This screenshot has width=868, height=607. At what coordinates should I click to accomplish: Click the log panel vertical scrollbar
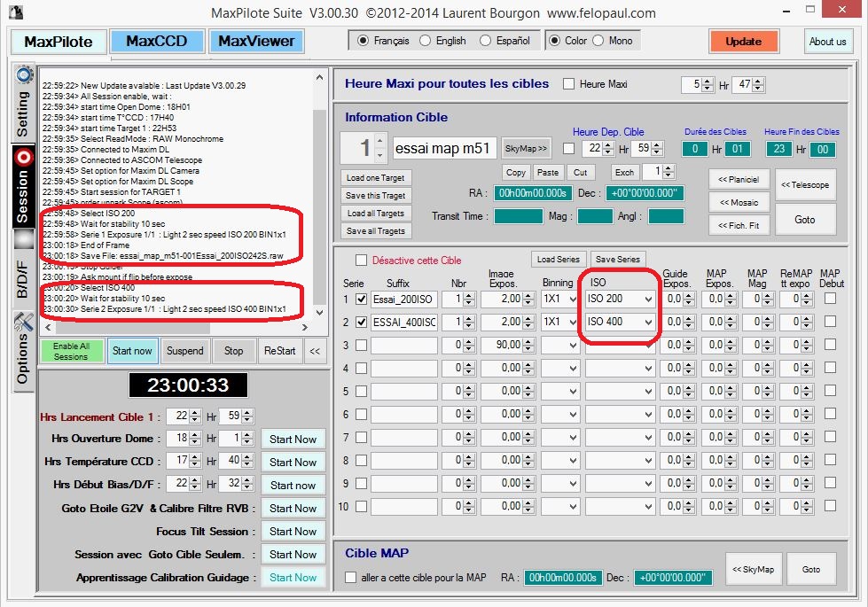[319, 196]
